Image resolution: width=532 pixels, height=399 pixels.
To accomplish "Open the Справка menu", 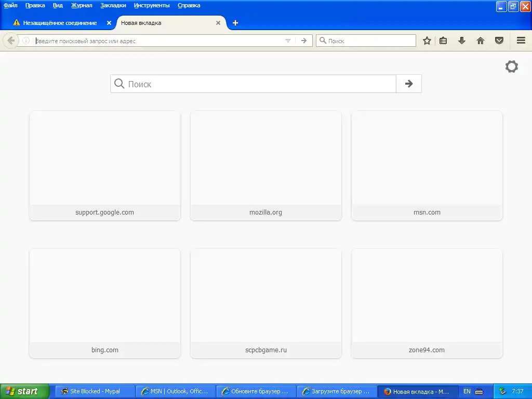I will [x=189, y=5].
